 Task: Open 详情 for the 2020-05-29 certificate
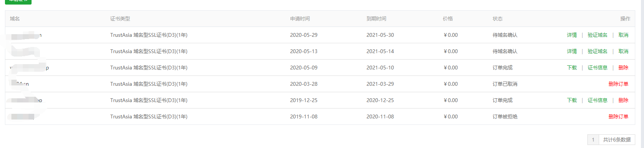coord(572,35)
